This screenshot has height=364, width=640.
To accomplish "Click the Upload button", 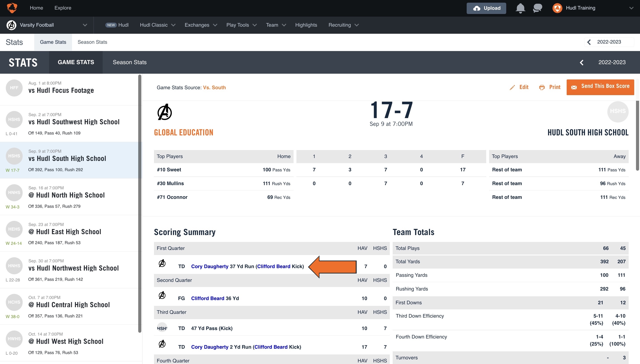I will tap(486, 8).
